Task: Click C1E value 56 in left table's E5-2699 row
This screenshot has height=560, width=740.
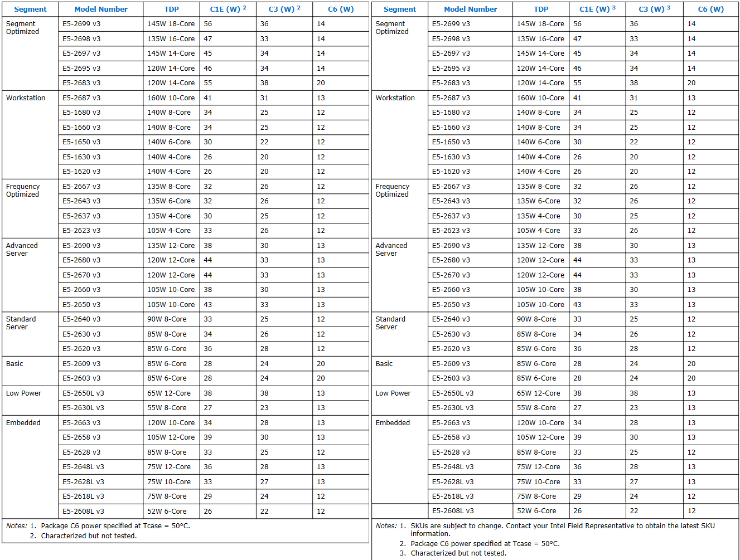Action: click(208, 24)
